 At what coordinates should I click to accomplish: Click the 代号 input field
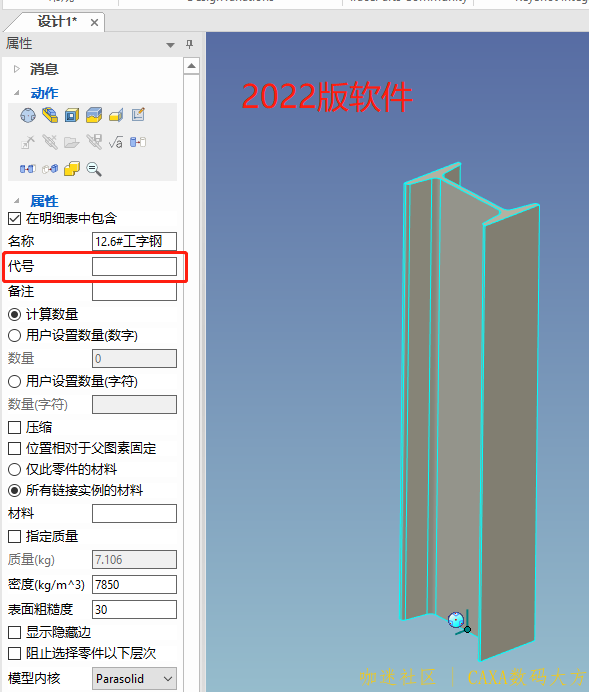coord(135,267)
